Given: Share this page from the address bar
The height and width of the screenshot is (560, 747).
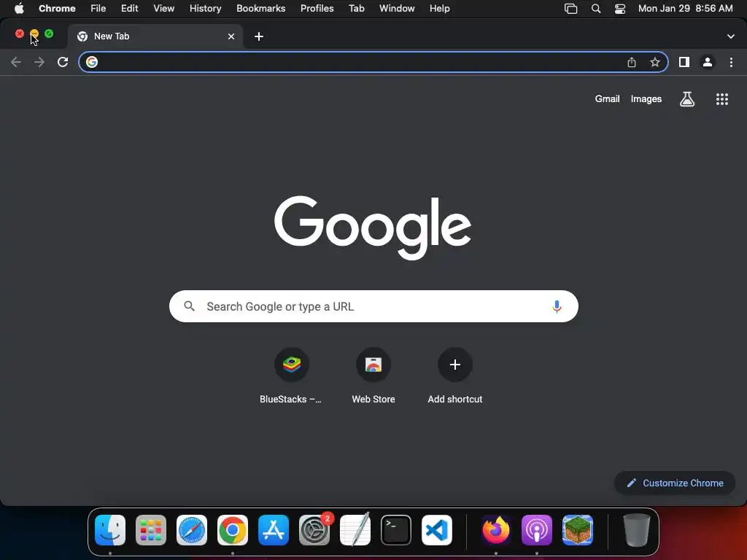Looking at the screenshot, I should [x=632, y=62].
